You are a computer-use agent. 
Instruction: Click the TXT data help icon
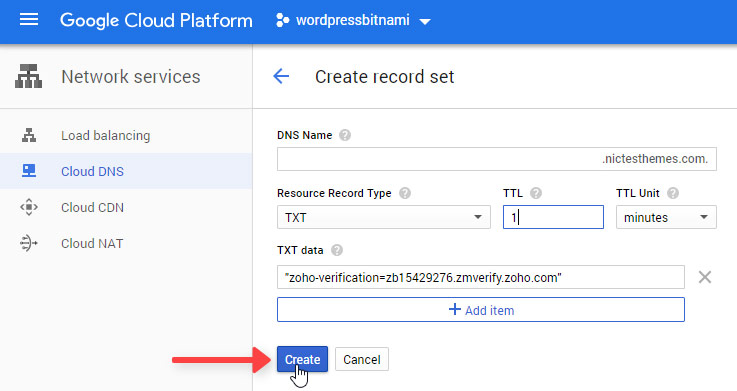click(337, 250)
